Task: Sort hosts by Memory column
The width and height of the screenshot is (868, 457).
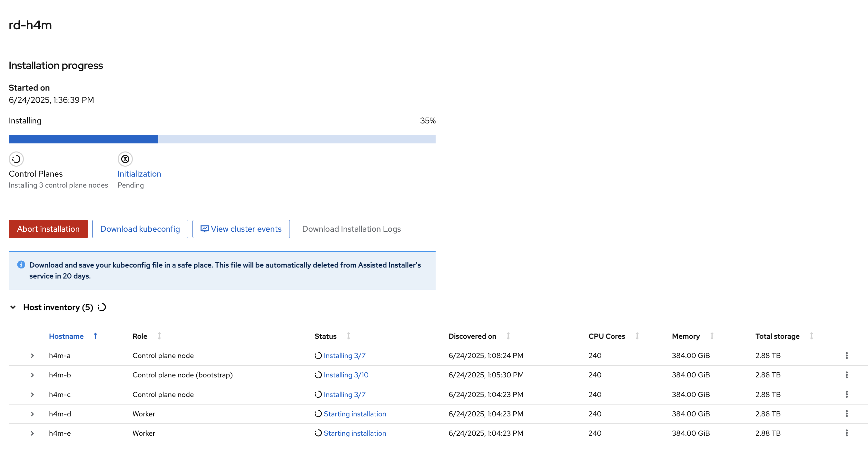Action: click(x=686, y=336)
